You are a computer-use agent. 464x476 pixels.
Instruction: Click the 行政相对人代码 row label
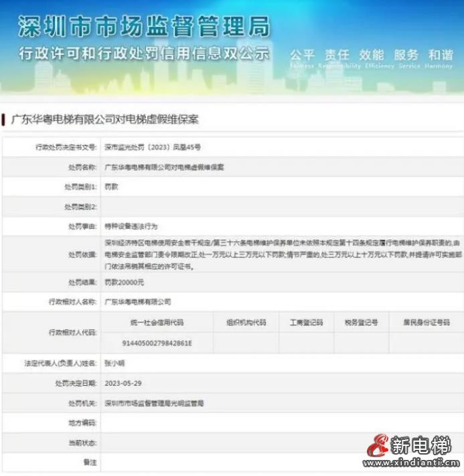(x=72, y=333)
